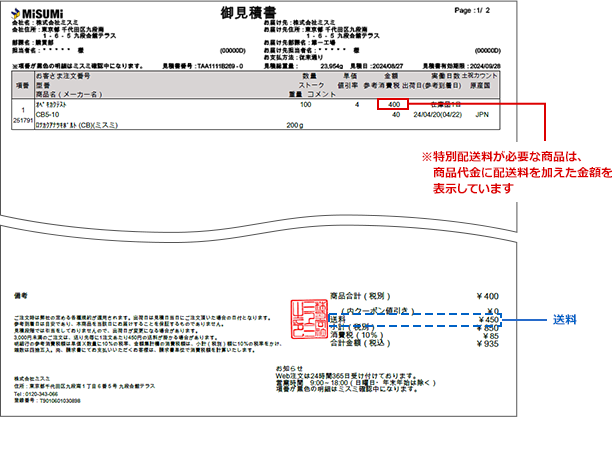Click the 項番 column header
This screenshot has height=467, width=612.
pyautogui.click(x=23, y=85)
